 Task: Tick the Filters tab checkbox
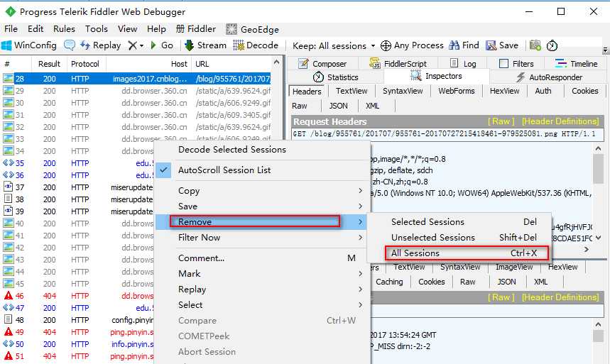pos(503,63)
